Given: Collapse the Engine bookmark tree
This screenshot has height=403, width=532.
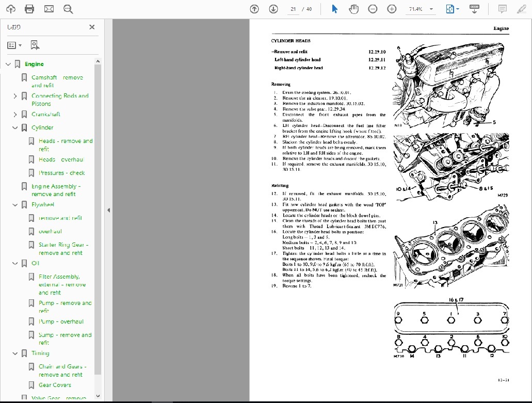Looking at the screenshot, I should click(8, 64).
